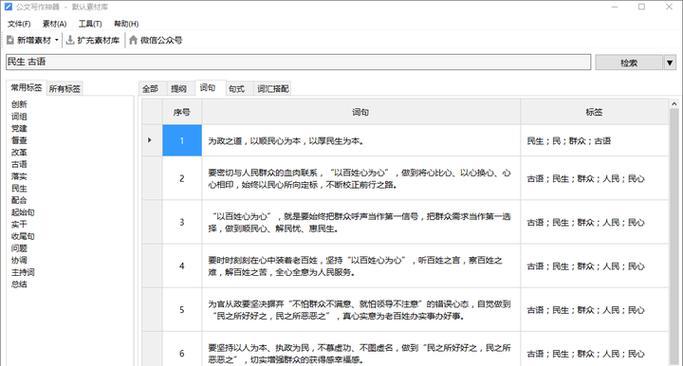This screenshot has height=366, width=683.
Task: Select the 落实 tag
Action: click(x=19, y=176)
